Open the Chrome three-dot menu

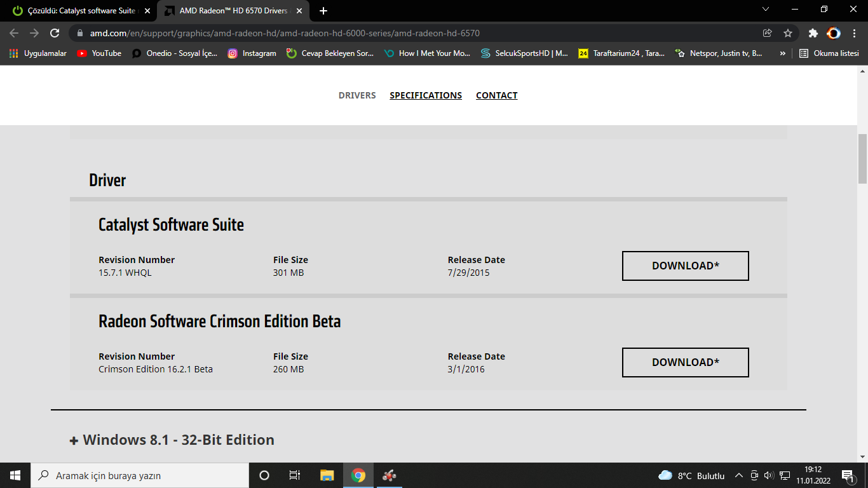coord(854,33)
